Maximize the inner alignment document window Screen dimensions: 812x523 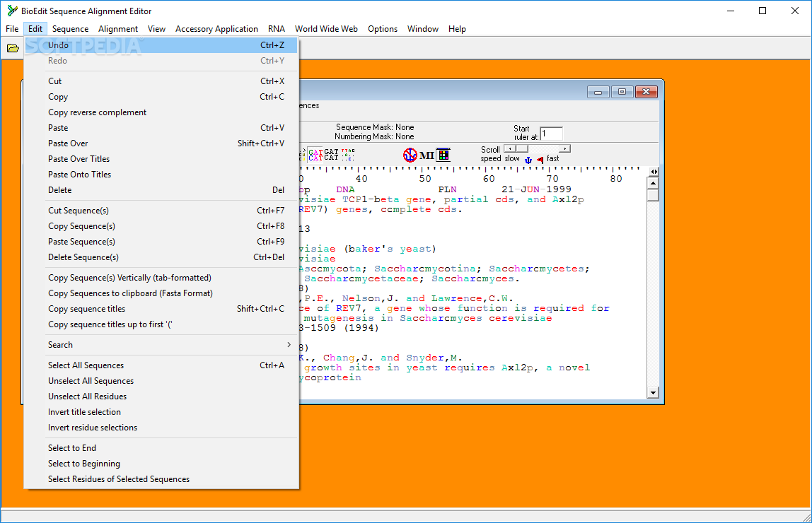622,92
